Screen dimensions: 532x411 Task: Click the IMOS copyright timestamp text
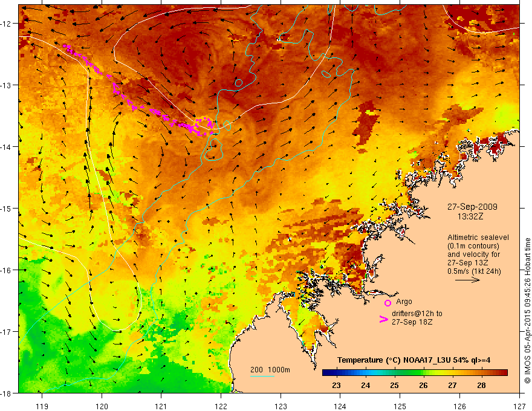click(x=527, y=311)
